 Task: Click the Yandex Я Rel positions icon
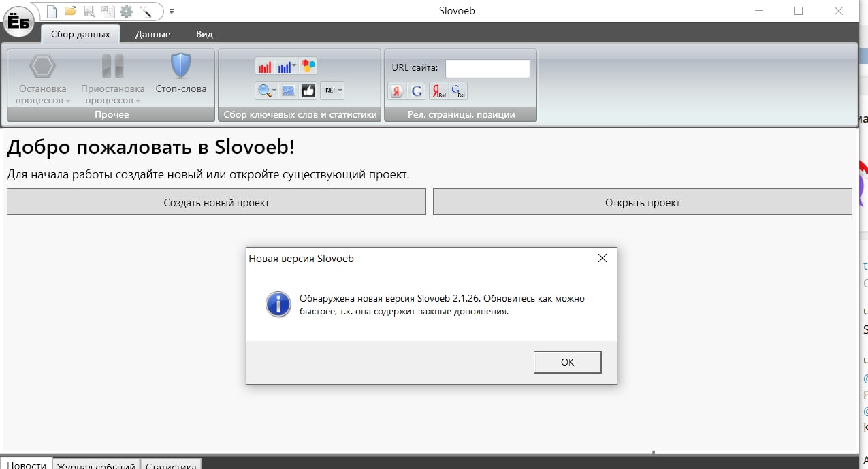tap(438, 91)
